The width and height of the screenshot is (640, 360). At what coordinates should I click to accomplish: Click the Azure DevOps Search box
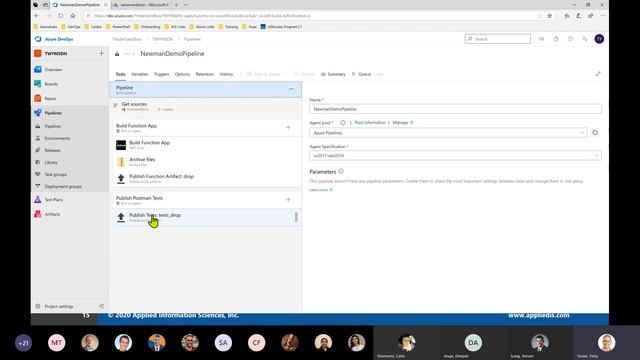498,39
